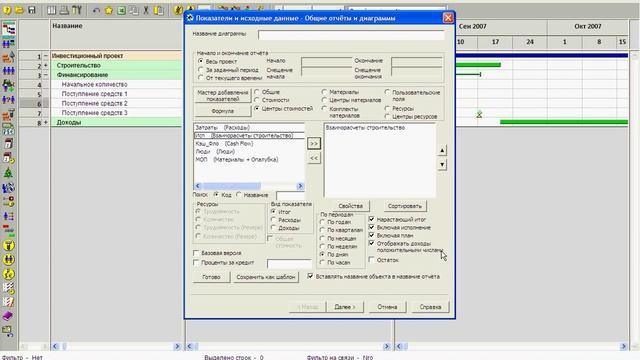
Task: Toggle the 'Нарастающий итог' checkbox
Action: [x=371, y=219]
